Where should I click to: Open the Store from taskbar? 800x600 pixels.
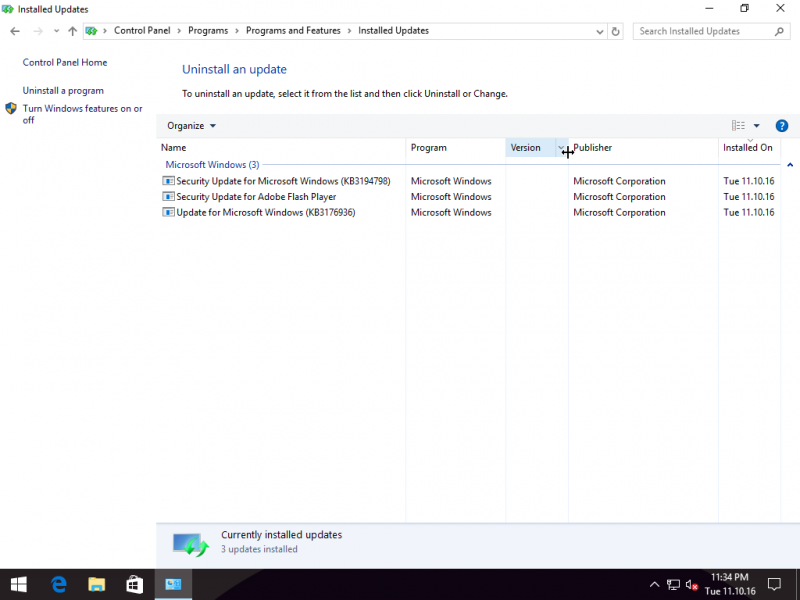point(134,585)
